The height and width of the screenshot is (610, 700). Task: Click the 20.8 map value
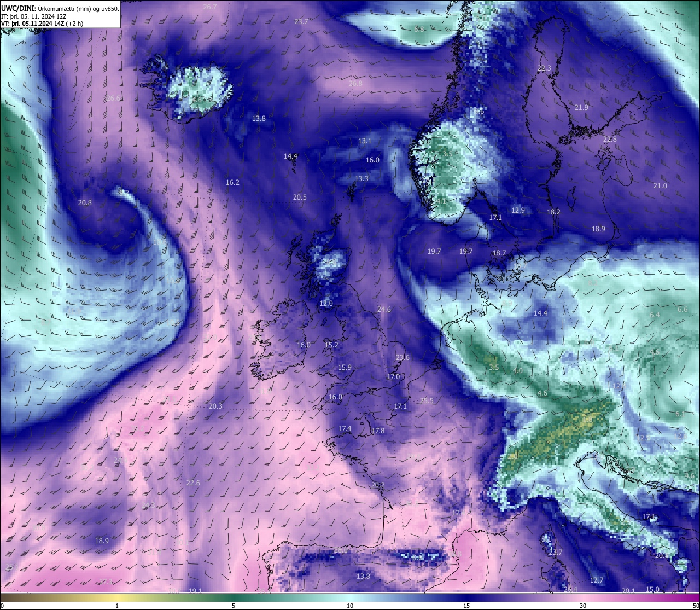pos(85,203)
